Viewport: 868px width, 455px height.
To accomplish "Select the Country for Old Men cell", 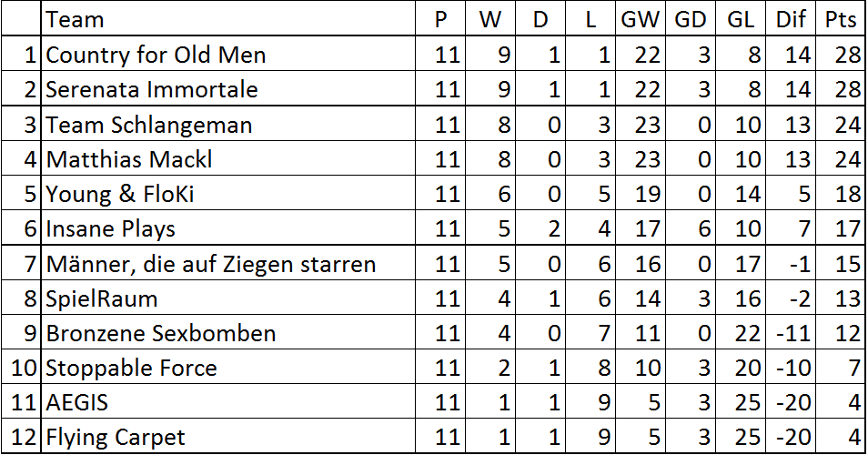I will [228, 54].
